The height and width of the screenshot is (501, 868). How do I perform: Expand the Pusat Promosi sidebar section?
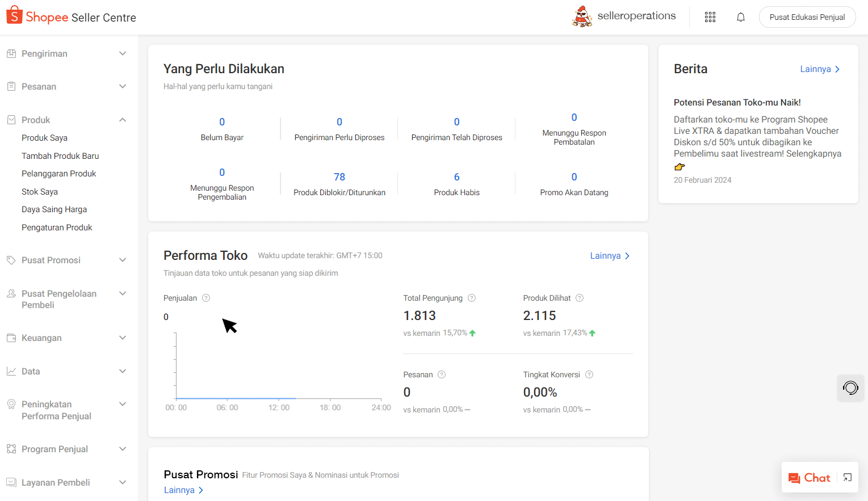123,260
